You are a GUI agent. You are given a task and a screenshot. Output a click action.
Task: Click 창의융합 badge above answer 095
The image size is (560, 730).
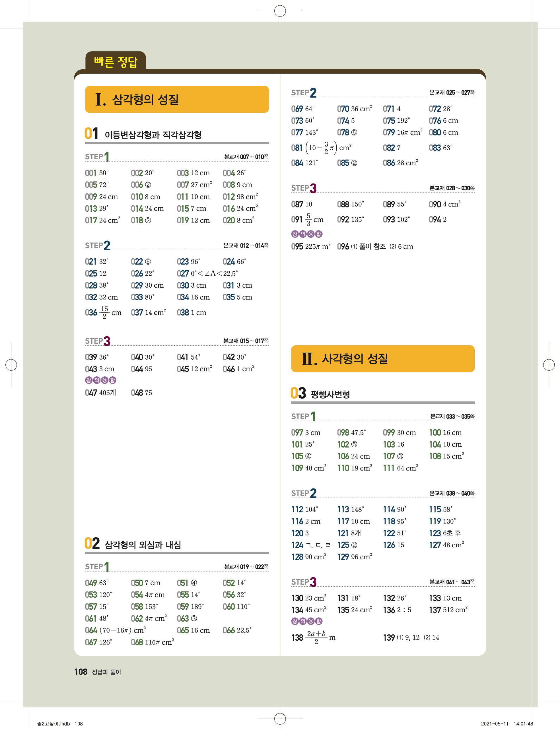coord(307,234)
